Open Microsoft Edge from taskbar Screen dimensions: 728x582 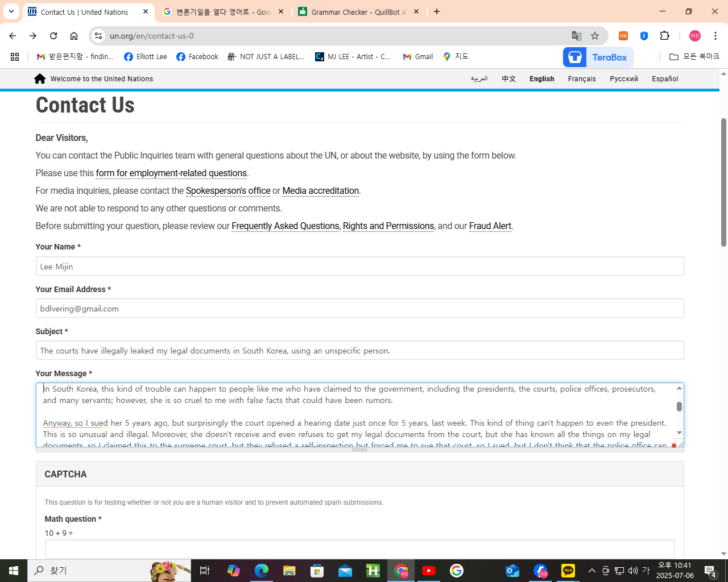pos(262,571)
